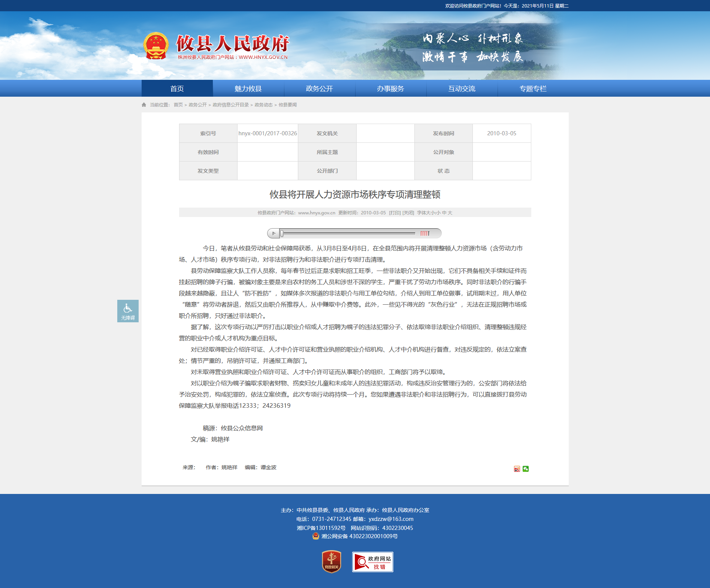Screen dimensions: 710x588
Task: Click the home icon in breadcrumb
Action: coord(144,105)
